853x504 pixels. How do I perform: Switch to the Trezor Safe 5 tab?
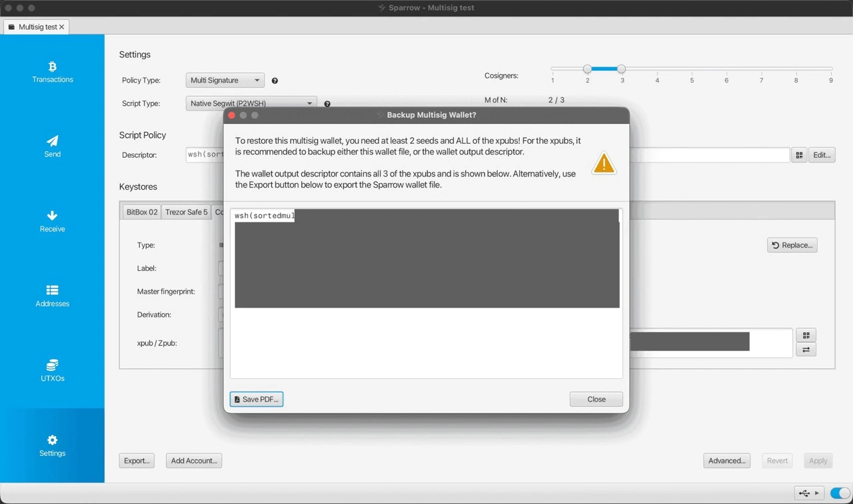tap(186, 212)
